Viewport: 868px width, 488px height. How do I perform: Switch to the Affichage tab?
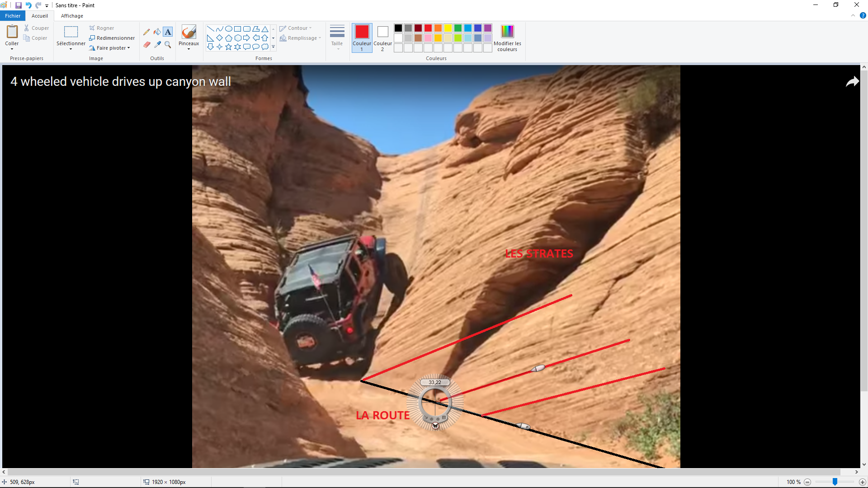click(72, 16)
